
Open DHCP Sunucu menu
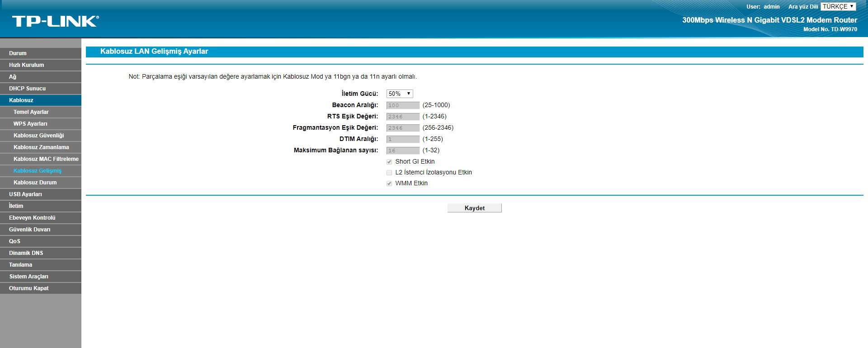point(41,89)
